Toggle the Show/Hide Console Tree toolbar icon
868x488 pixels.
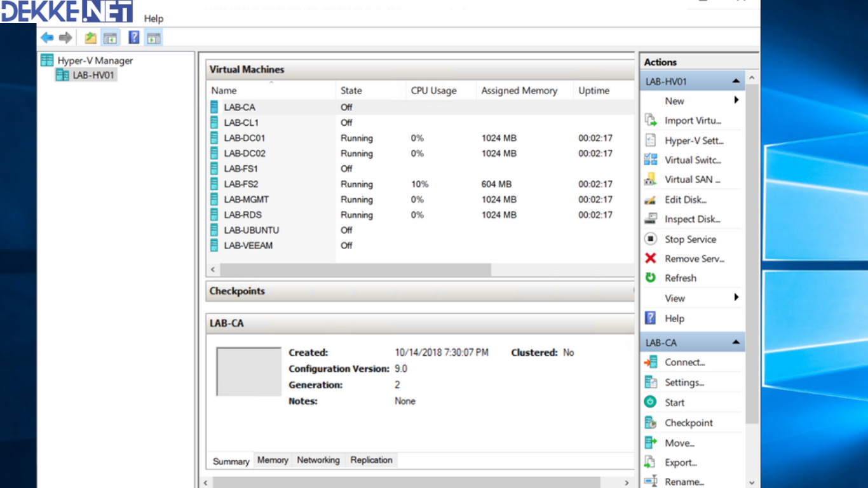(x=111, y=37)
